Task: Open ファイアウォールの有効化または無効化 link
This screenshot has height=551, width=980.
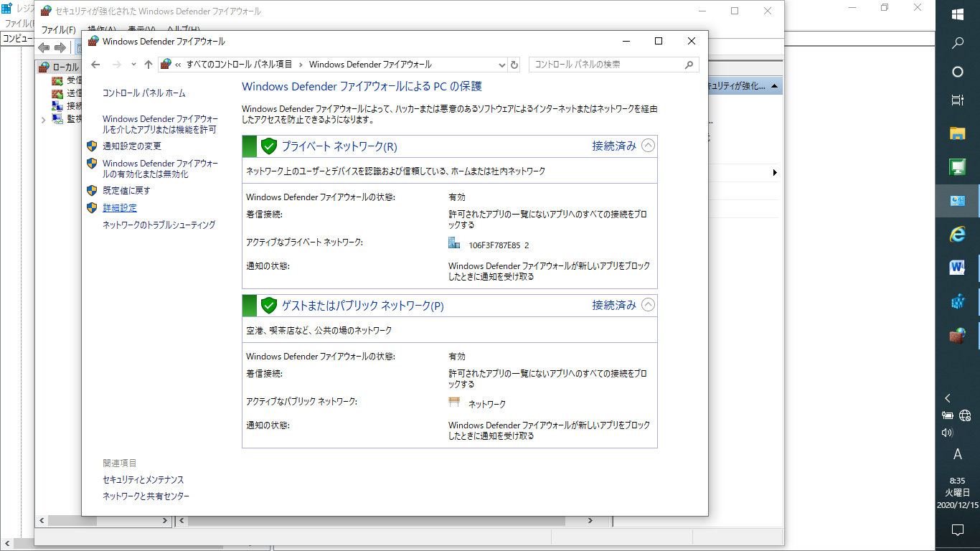Action: pyautogui.click(x=161, y=169)
